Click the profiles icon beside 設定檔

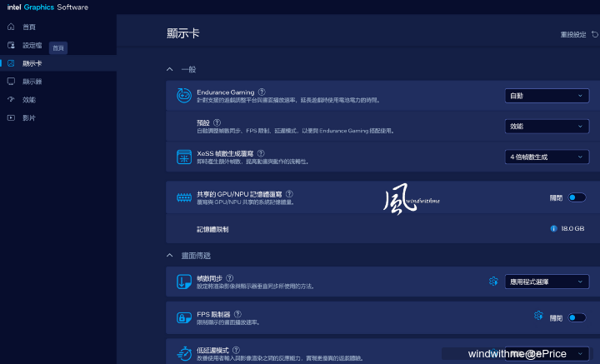coord(11,45)
